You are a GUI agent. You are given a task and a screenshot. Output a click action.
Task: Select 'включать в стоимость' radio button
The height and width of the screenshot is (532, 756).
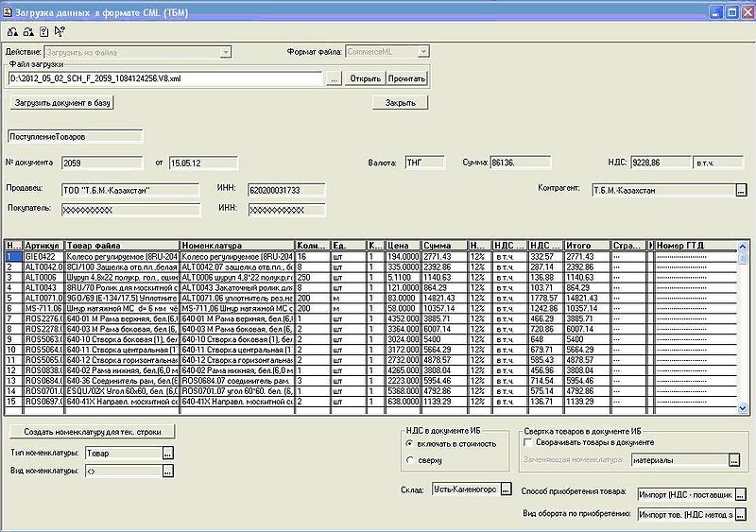click(x=408, y=443)
